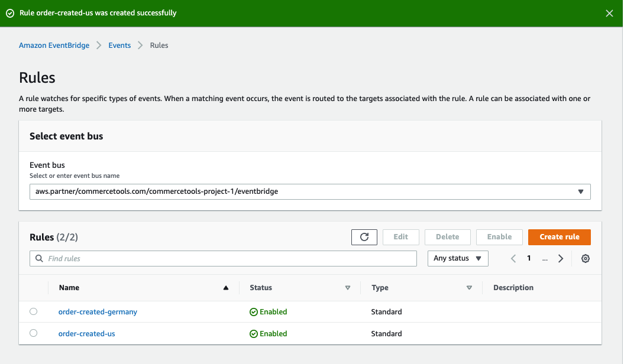Open the order-created-germany rule link
This screenshot has width=624, height=364.
pyautogui.click(x=98, y=312)
